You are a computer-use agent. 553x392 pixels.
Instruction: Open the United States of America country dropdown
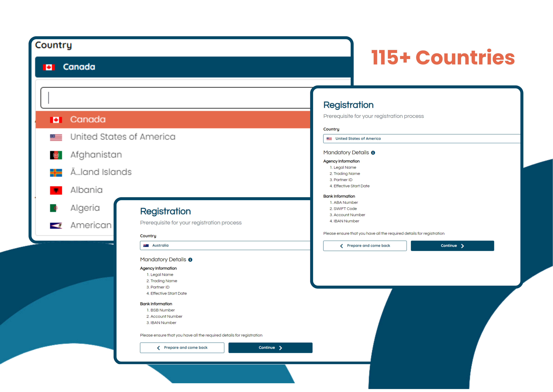tap(422, 139)
